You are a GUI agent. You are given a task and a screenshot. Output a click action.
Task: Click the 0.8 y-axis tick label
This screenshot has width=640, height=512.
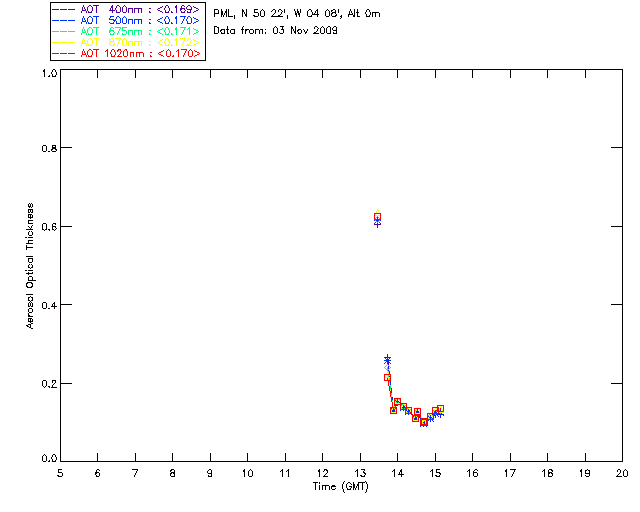click(x=49, y=148)
